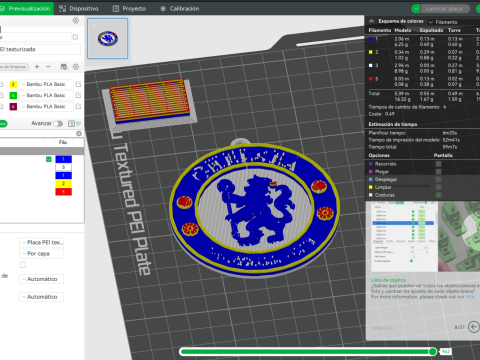480x360 pixels.
Task: Open filament 4 Bambu PLA Basic dropdown
Action: pos(46,95)
